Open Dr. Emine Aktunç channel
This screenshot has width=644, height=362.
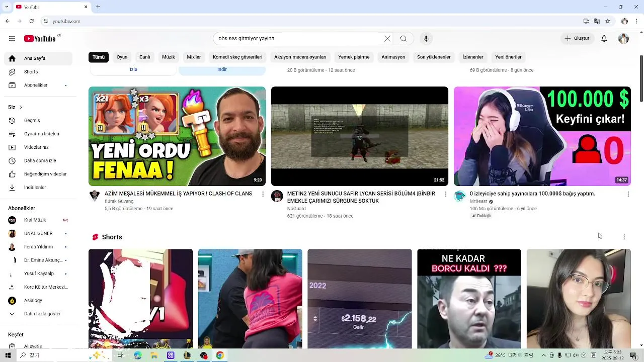[38, 260]
